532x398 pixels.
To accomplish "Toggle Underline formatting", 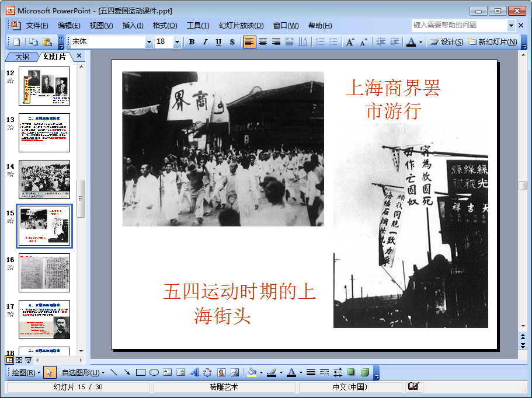I will tap(218, 42).
